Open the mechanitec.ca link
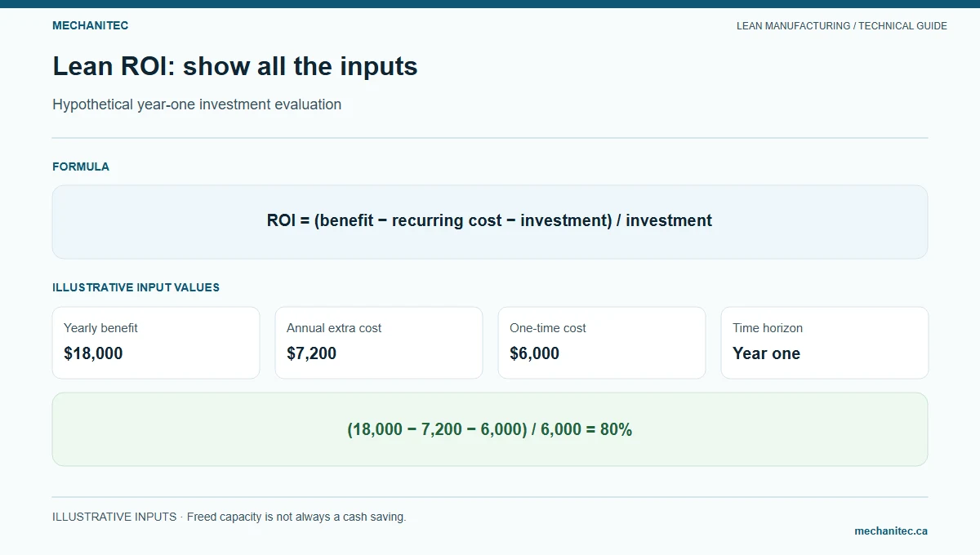The image size is (980, 555). tap(891, 531)
